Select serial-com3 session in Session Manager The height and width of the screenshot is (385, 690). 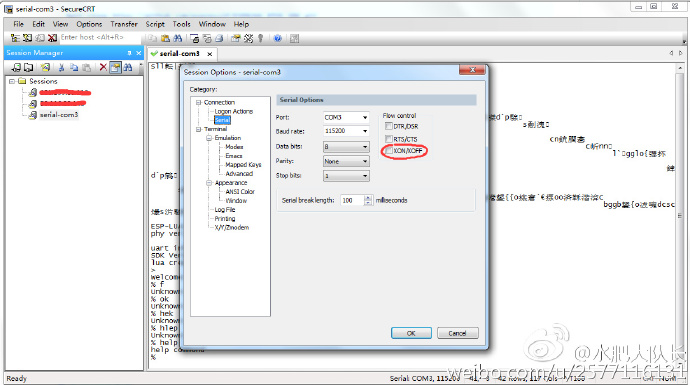tap(59, 115)
